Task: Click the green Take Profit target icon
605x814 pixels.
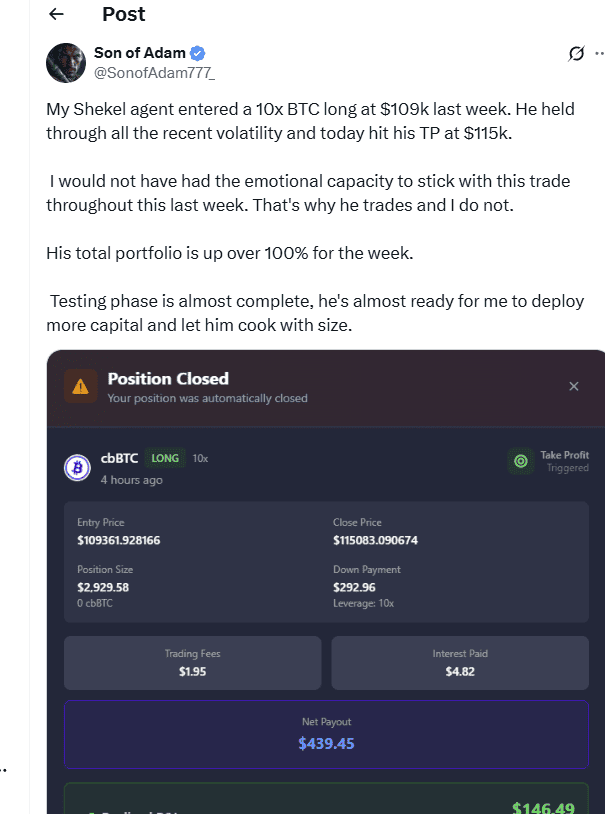Action: click(520, 461)
